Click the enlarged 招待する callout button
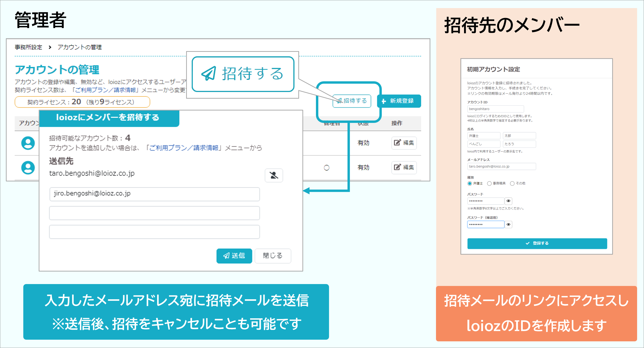 pyautogui.click(x=243, y=74)
